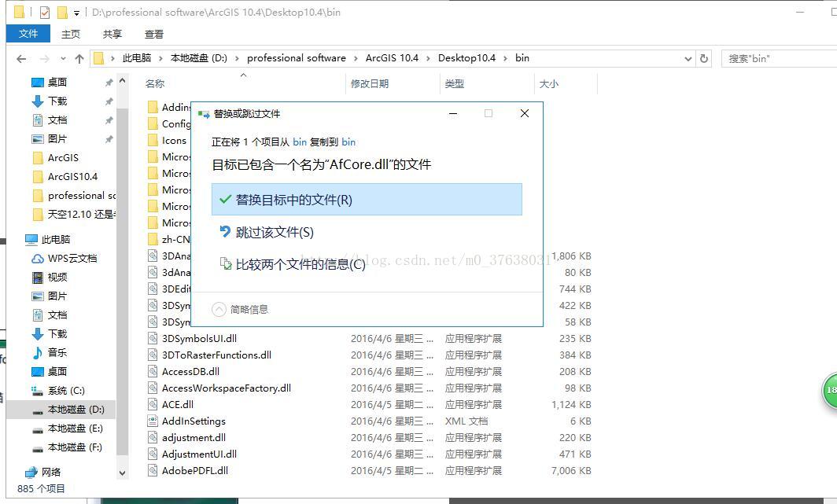Click Desktop10.4 breadcrumb

466,58
